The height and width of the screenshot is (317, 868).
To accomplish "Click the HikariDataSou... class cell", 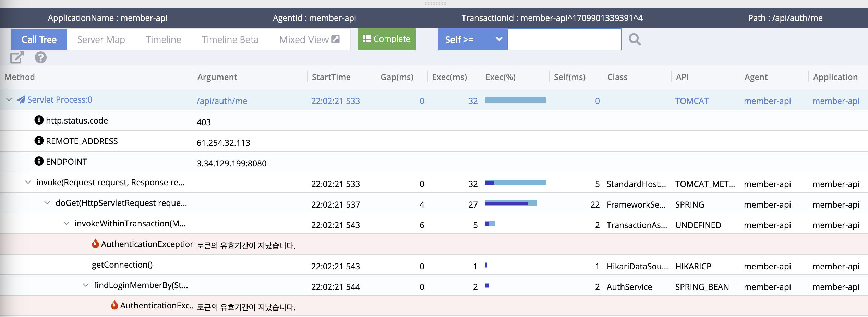I will tap(637, 266).
